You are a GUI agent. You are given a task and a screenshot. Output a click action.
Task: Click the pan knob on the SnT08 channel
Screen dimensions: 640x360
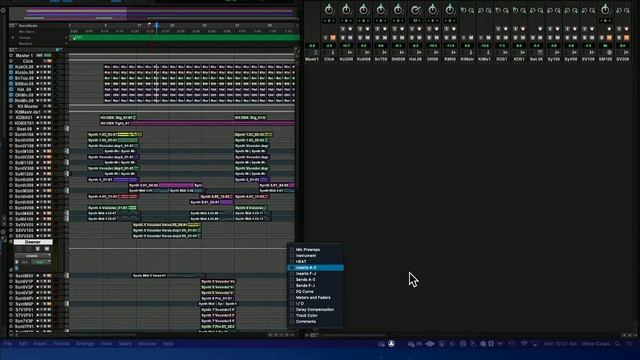pos(380,9)
